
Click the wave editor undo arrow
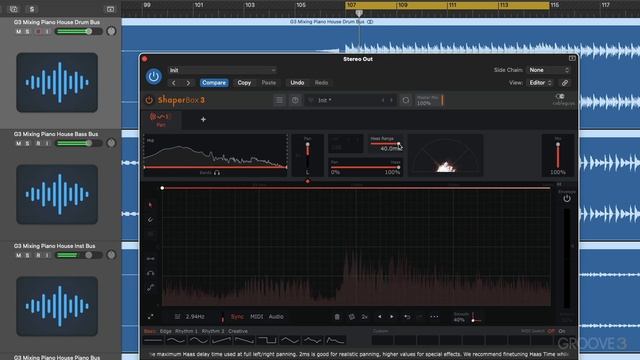(x=407, y=317)
